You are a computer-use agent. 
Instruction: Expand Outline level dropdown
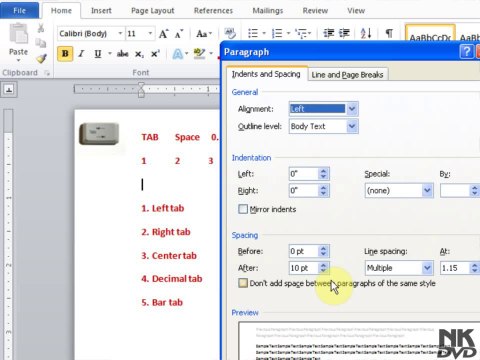tap(352, 126)
